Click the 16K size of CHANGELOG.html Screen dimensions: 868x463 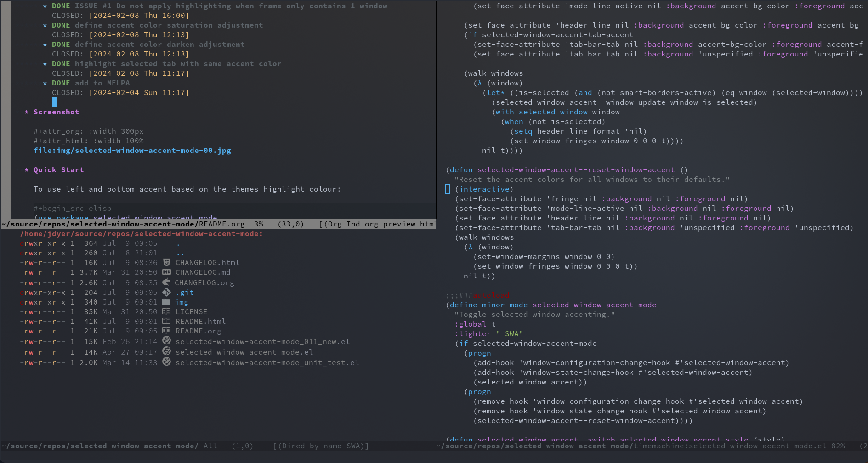coord(91,263)
